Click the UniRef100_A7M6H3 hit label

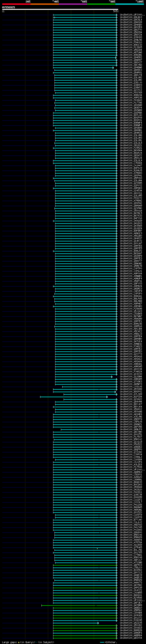click(131, 173)
